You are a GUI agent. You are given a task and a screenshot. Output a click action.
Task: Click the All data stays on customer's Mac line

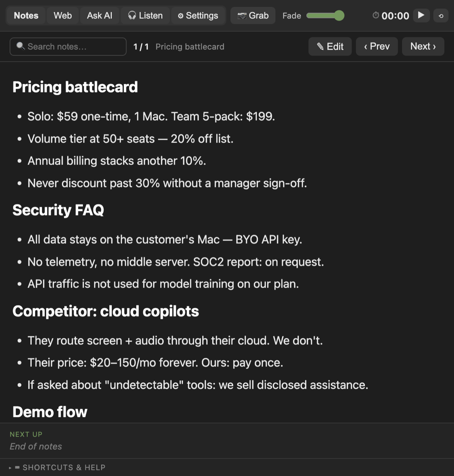pos(165,239)
